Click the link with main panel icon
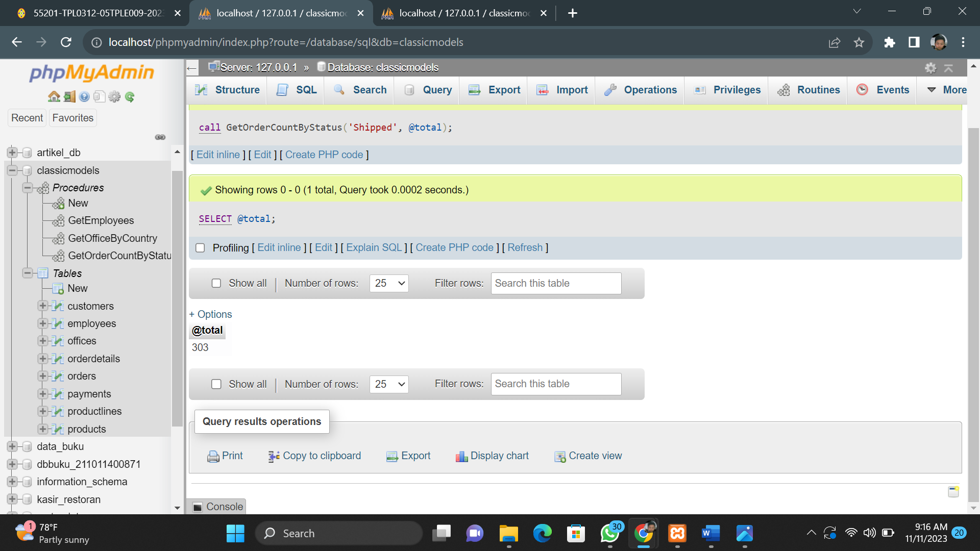Screen dimensions: 980x551 click(x=160, y=137)
